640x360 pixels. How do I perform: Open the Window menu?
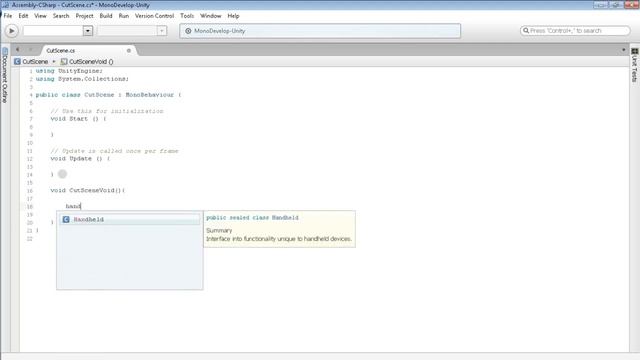[211, 16]
